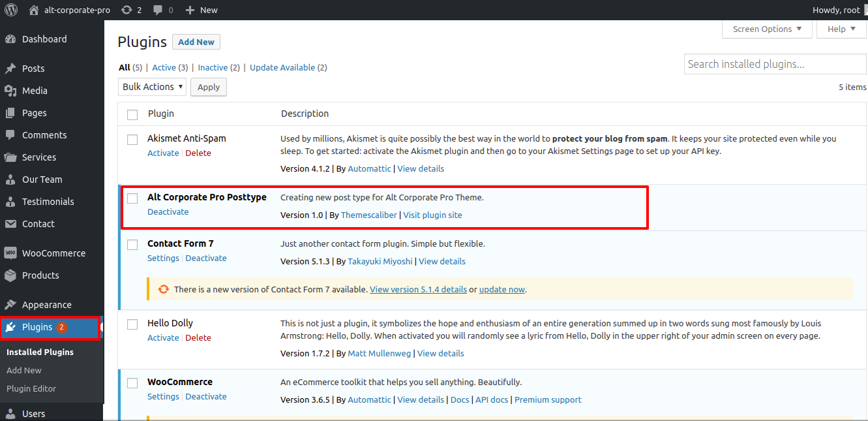Expand Screen Options panel
Image resolution: width=868 pixels, height=421 pixels.
(768, 29)
